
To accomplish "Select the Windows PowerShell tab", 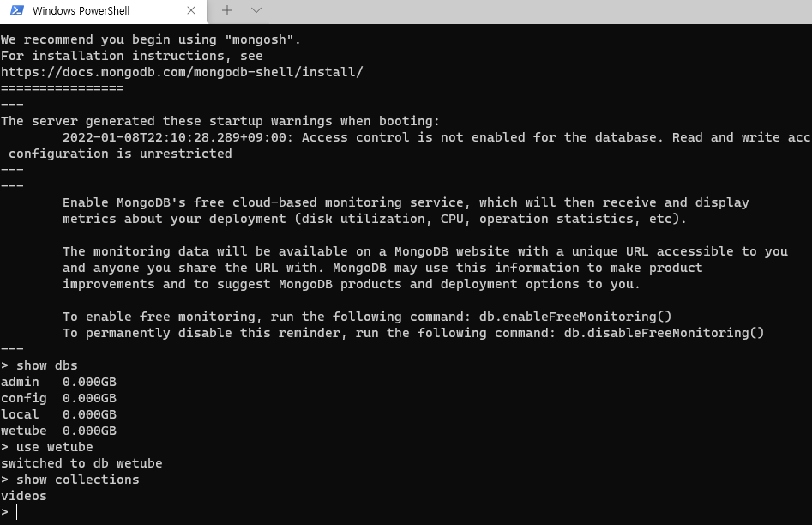I will [x=103, y=11].
